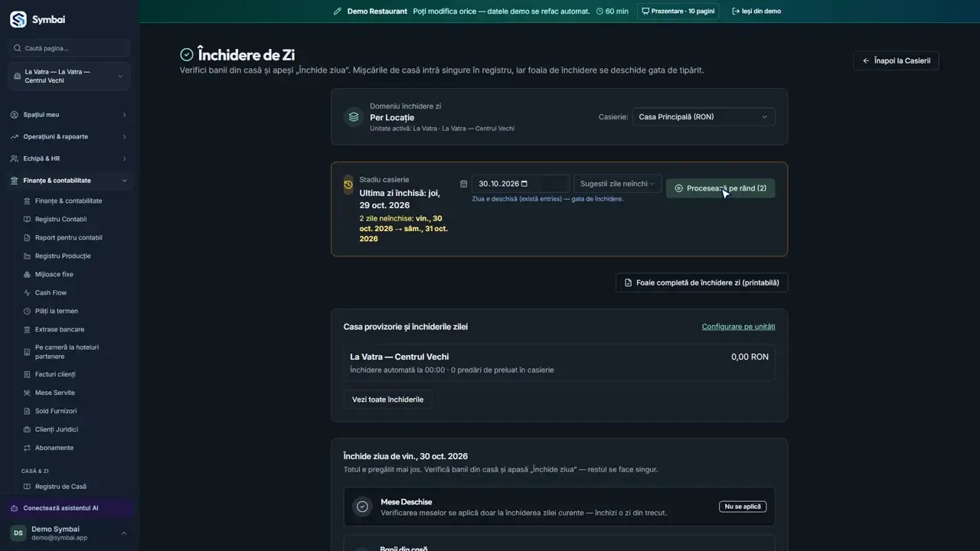Click the Spațiul meu user icon
The width and height of the screenshot is (980, 551).
(x=15, y=115)
